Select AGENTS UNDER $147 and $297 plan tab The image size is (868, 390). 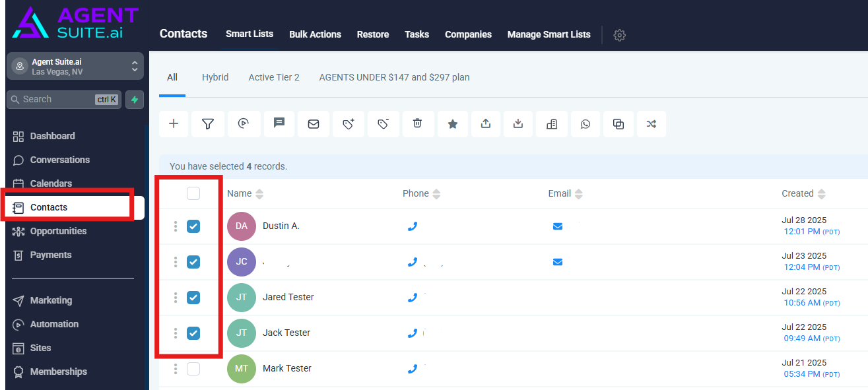tap(395, 77)
